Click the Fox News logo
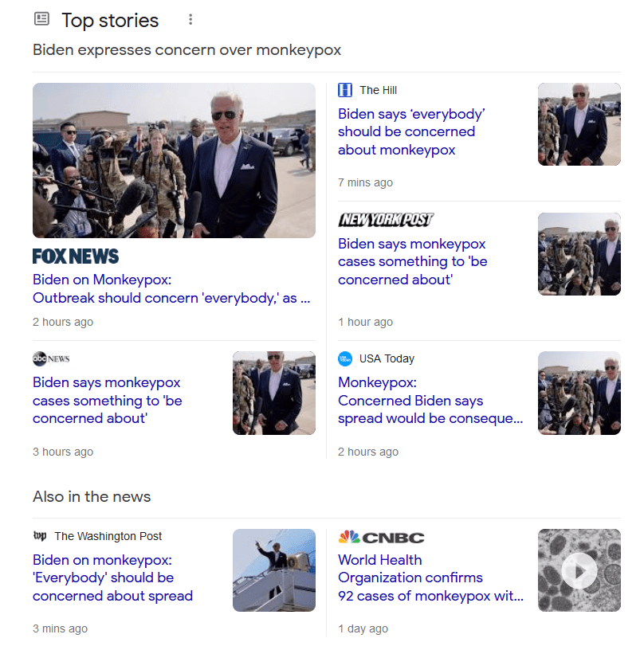644x646 pixels. (x=76, y=256)
